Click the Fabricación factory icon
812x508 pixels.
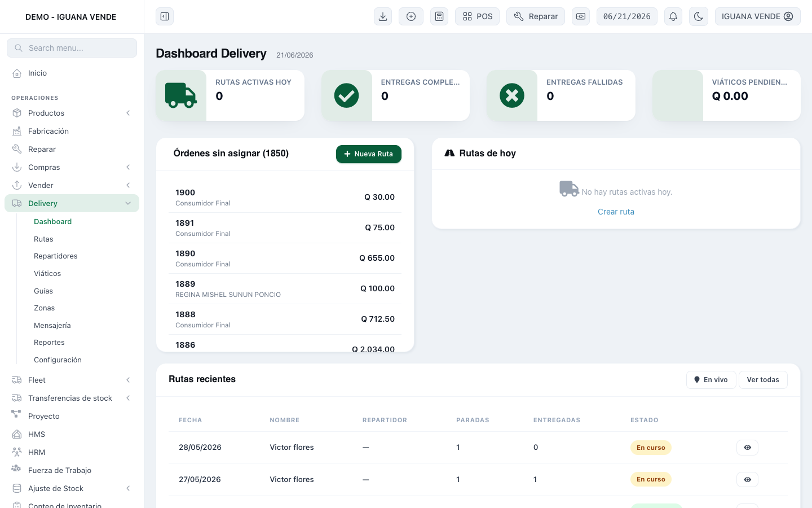(x=17, y=131)
